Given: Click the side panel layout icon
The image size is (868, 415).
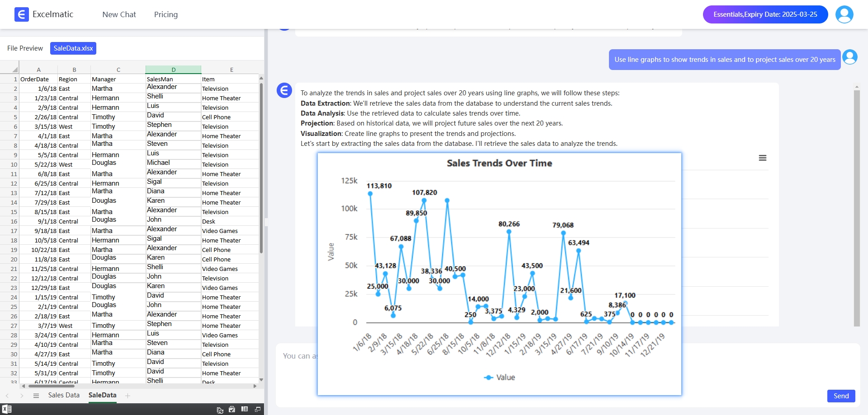Looking at the screenshot, I should point(245,409).
